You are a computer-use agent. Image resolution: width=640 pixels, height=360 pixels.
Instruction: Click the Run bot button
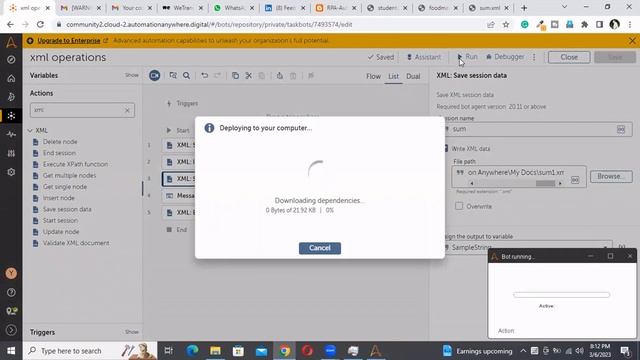[467, 57]
